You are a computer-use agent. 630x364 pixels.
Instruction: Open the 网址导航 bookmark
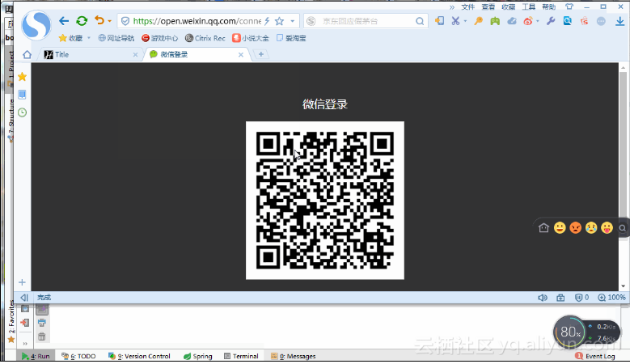tap(116, 38)
